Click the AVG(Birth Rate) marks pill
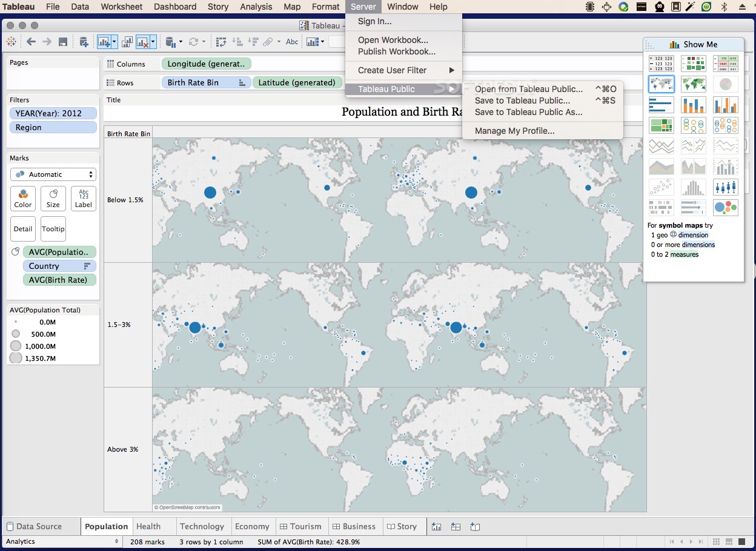 point(59,280)
